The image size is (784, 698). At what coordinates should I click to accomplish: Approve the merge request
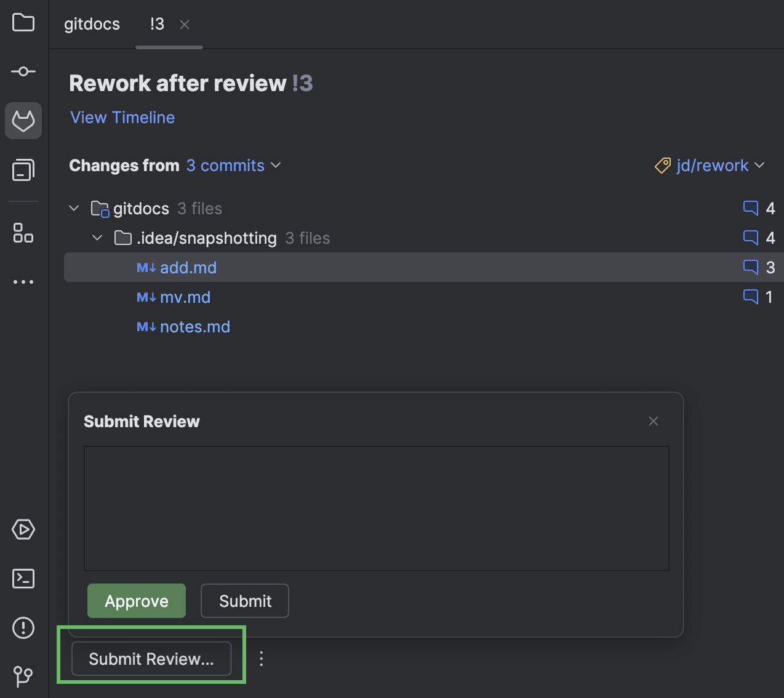point(136,601)
